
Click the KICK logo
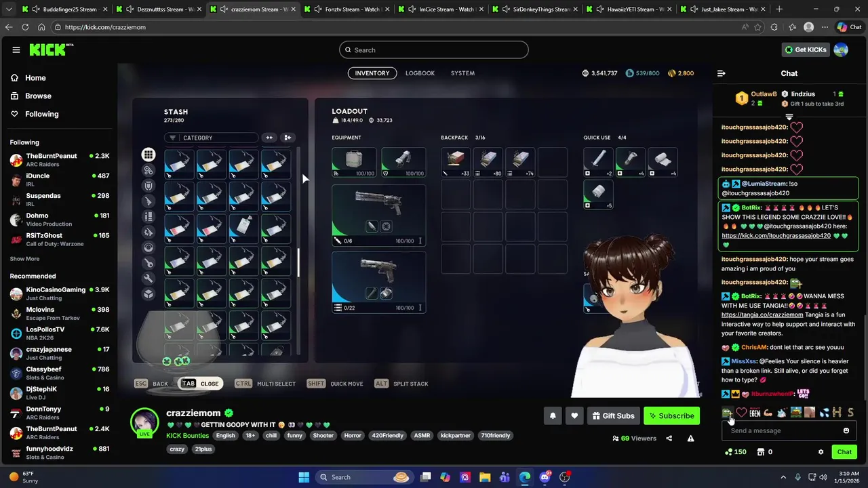click(50, 49)
